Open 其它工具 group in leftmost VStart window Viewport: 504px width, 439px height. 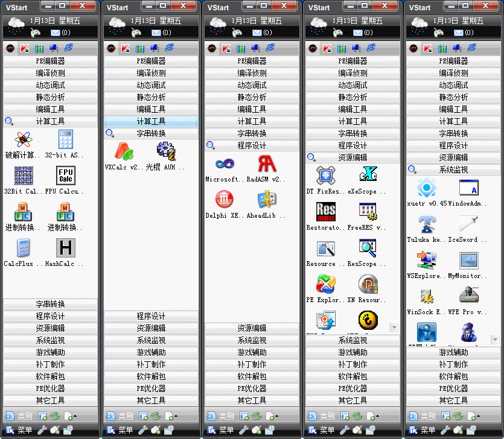coord(51,400)
